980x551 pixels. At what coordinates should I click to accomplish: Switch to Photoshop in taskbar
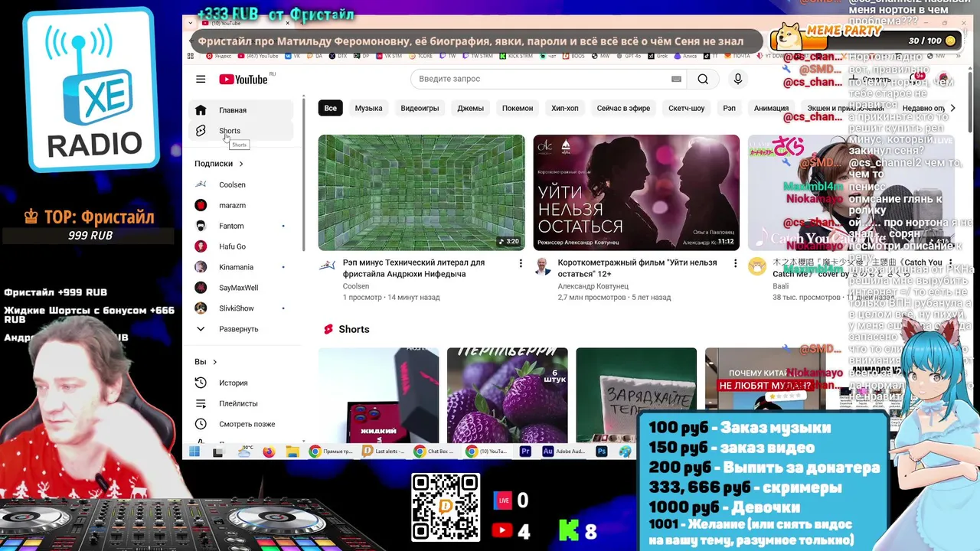tap(602, 452)
